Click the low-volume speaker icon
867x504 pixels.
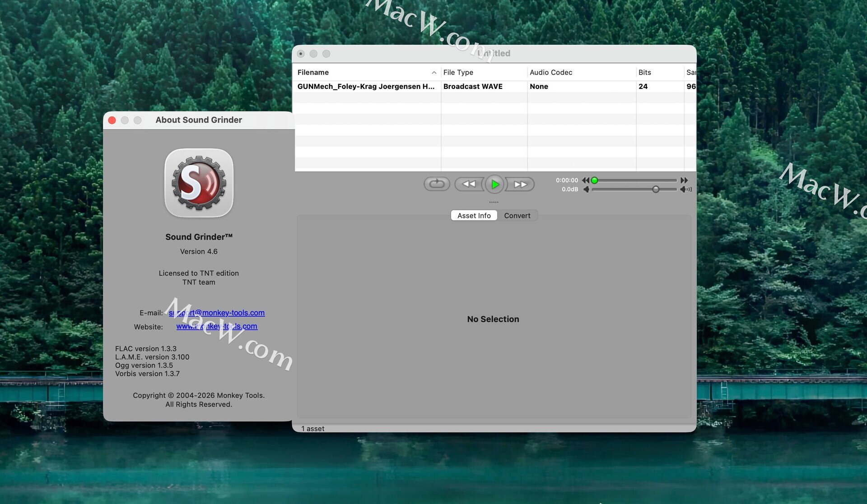586,190
